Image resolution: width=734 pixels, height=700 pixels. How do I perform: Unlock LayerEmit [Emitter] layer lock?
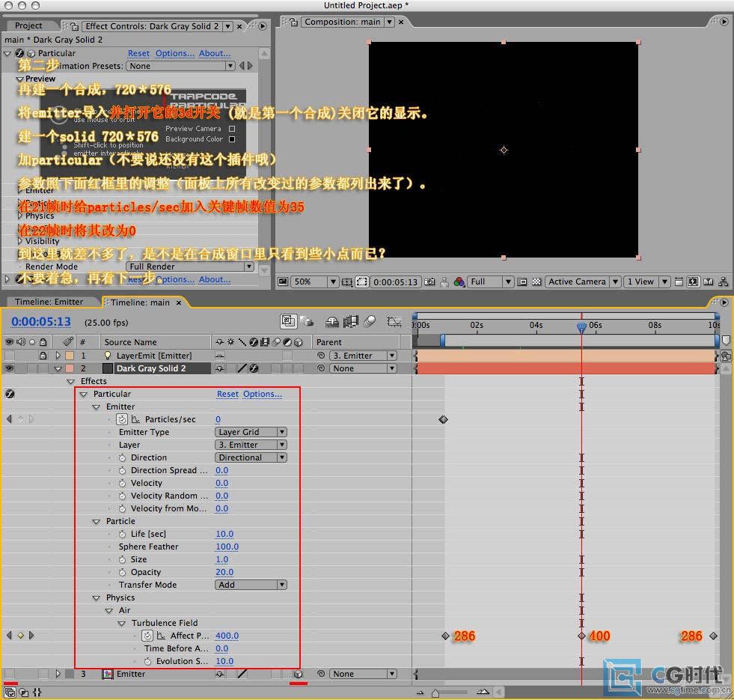click(43, 356)
